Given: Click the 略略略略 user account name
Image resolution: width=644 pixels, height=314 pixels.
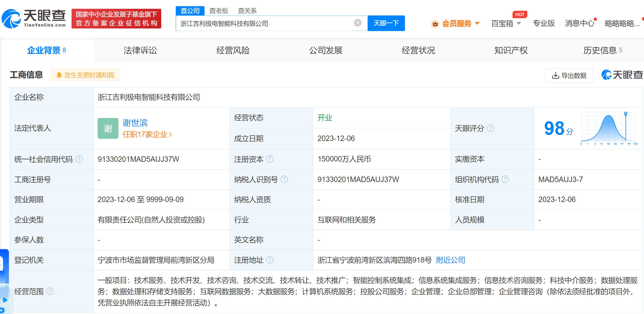Looking at the screenshot, I should pyautogui.click(x=622, y=24).
